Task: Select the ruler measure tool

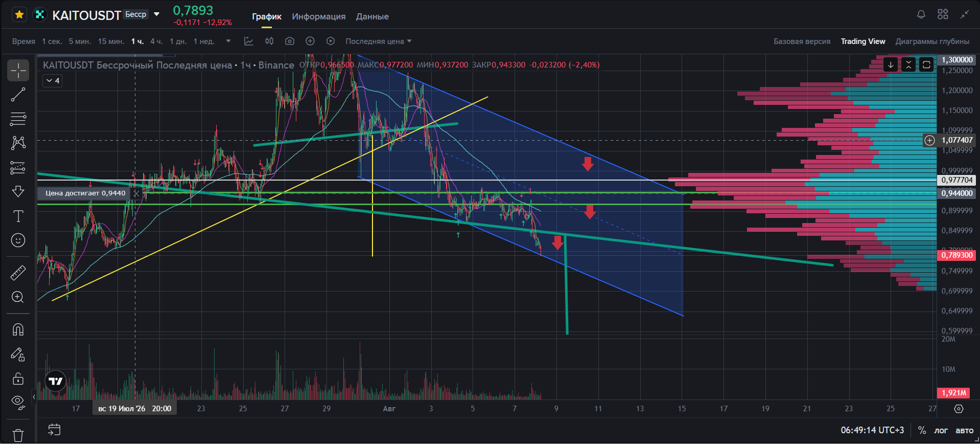Action: 18,273
